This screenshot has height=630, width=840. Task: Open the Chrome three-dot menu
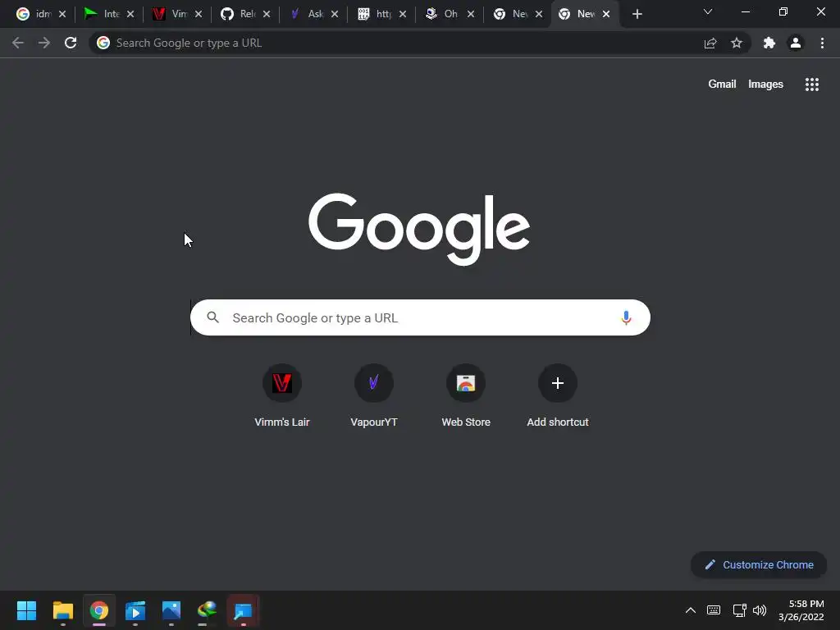click(822, 43)
